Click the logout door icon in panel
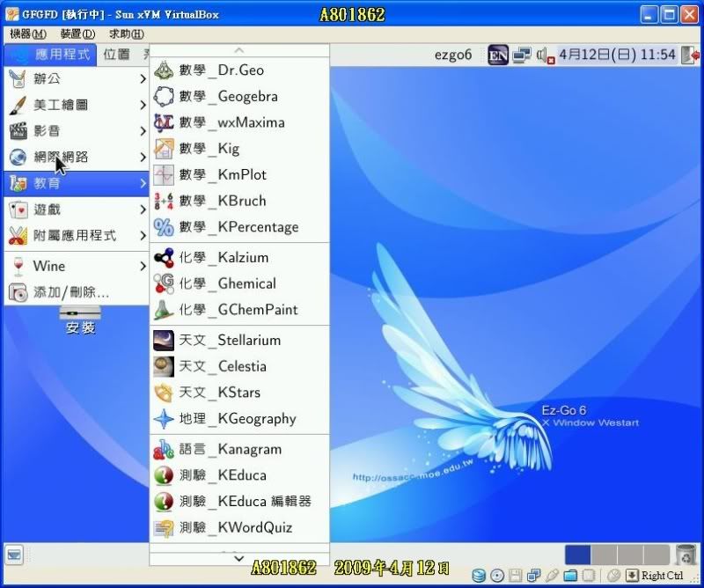Screen dimensions: 704x588 click(690, 55)
